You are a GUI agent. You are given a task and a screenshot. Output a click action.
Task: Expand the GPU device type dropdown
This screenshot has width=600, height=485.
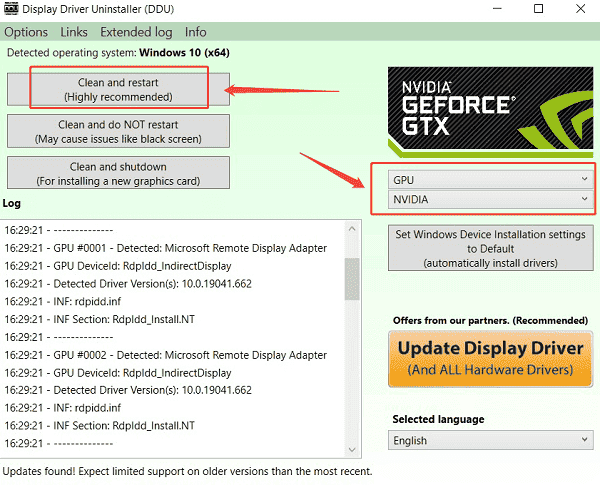(x=490, y=178)
